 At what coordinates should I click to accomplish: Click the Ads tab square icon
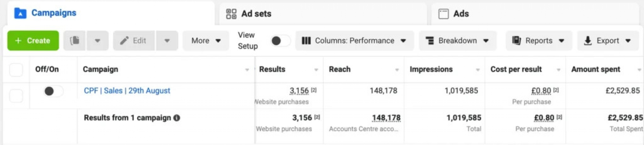coord(443,14)
